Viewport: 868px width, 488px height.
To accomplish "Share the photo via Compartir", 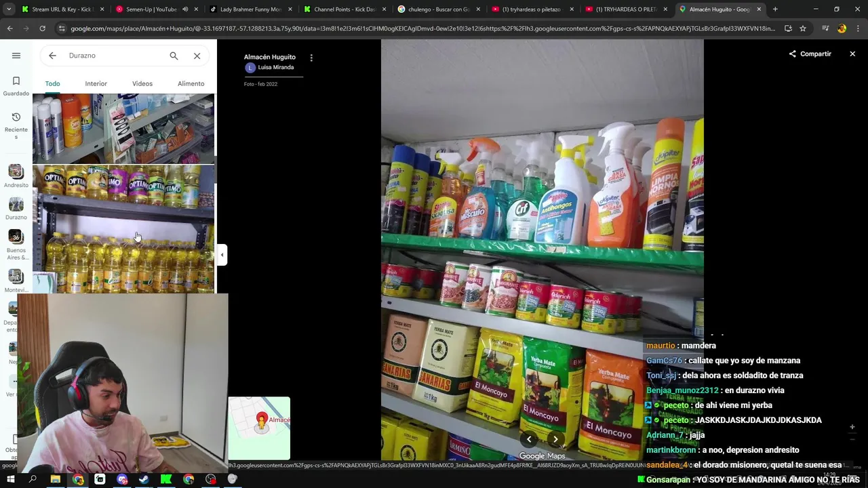I will 810,54.
